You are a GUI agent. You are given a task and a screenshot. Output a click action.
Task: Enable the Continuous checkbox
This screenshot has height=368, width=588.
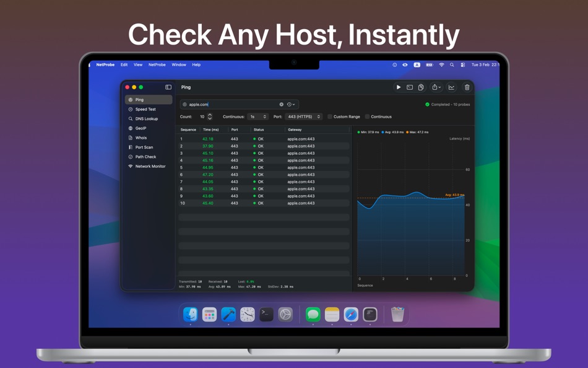[368, 116]
